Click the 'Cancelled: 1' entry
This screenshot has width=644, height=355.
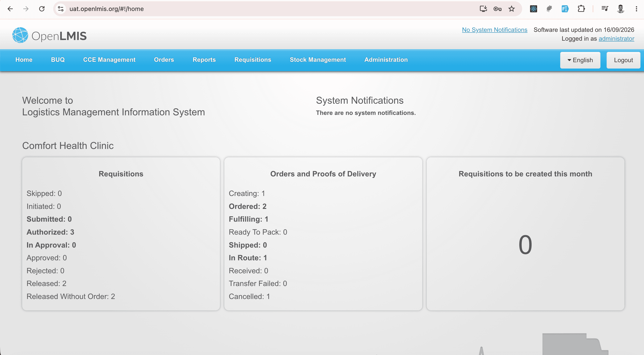pyautogui.click(x=249, y=296)
